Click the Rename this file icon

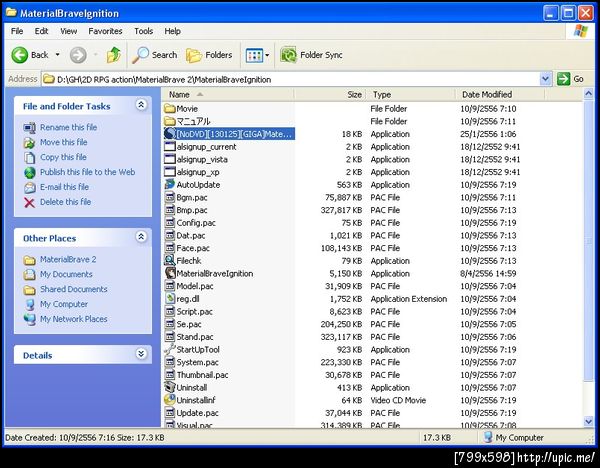[29, 127]
